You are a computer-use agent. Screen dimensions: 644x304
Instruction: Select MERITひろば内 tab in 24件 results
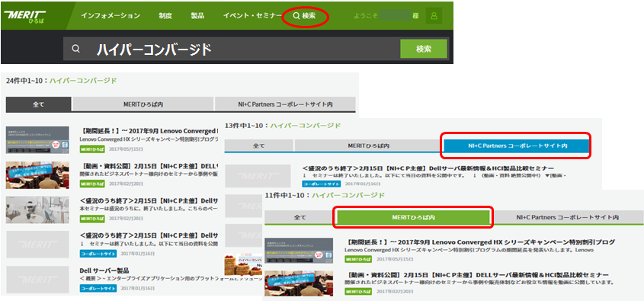[x=143, y=104]
